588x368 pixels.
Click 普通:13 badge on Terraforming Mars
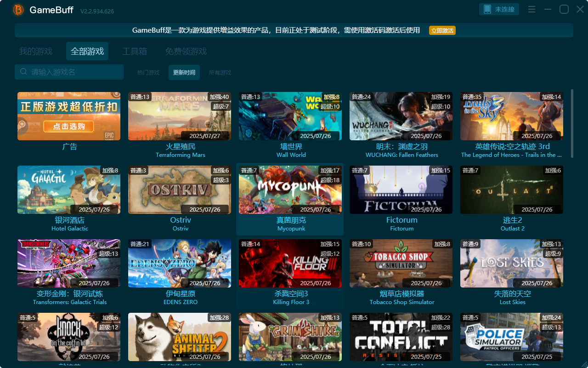tap(140, 97)
